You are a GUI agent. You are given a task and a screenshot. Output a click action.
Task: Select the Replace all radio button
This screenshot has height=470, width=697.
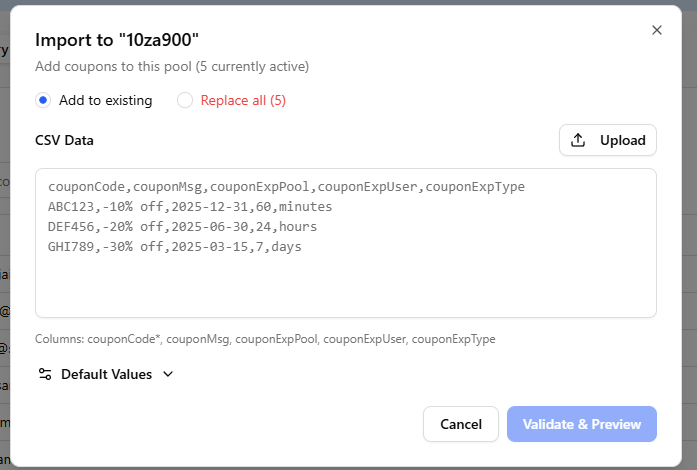coord(185,100)
